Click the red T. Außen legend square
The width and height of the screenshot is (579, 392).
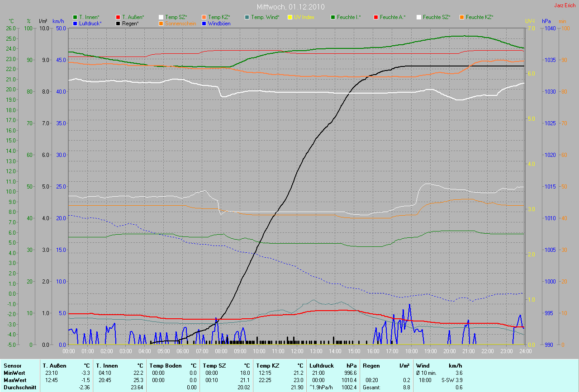coord(118,17)
